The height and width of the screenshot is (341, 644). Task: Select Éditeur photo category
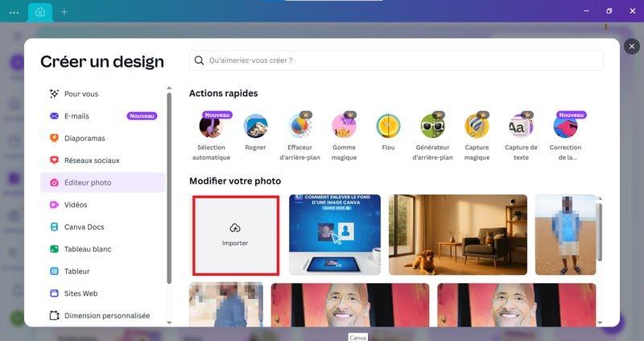(103, 183)
